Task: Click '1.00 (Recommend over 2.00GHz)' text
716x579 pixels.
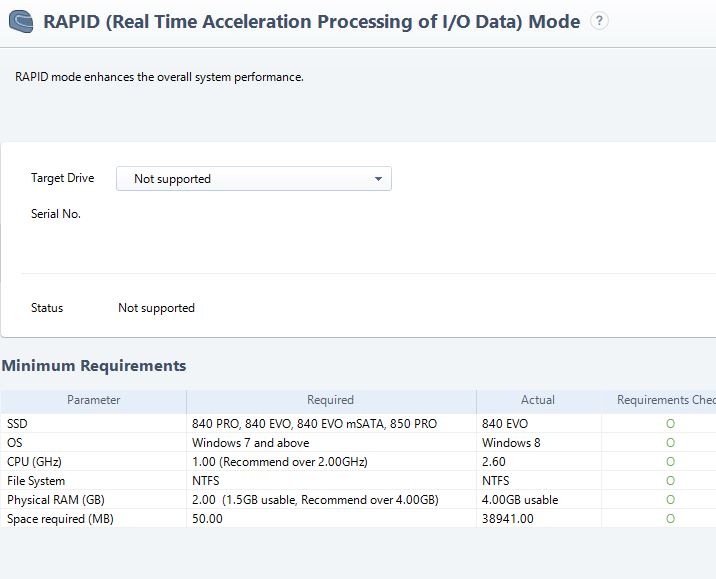Action: pos(280,462)
